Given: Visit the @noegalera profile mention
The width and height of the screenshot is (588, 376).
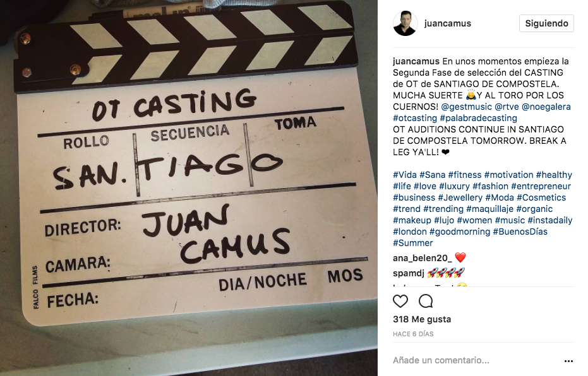Looking at the screenshot, I should click(546, 107).
